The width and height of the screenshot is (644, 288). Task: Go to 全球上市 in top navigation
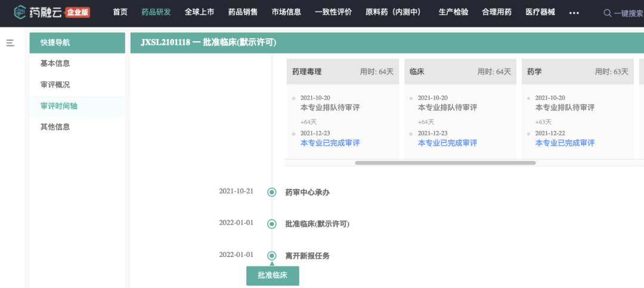tap(199, 13)
